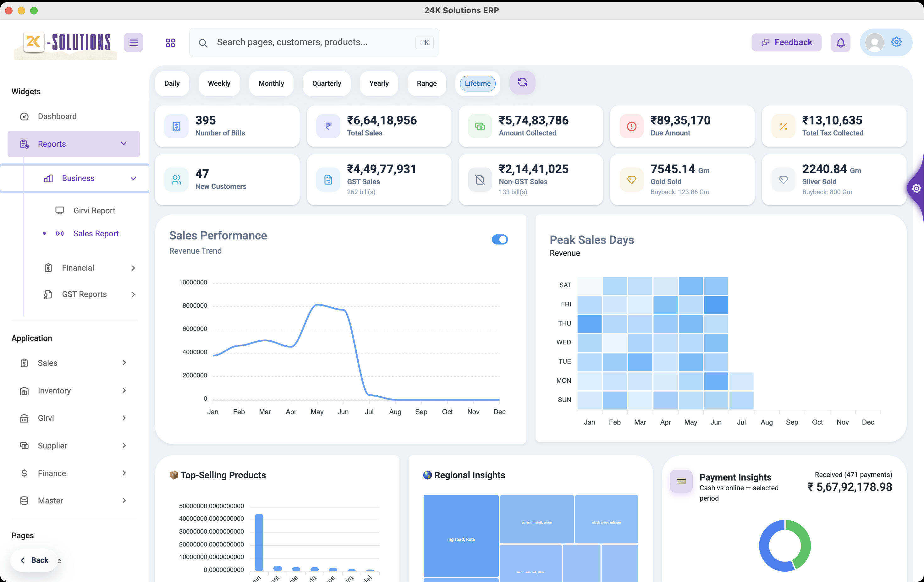Expand the GST Reports submenu arrow

133,294
